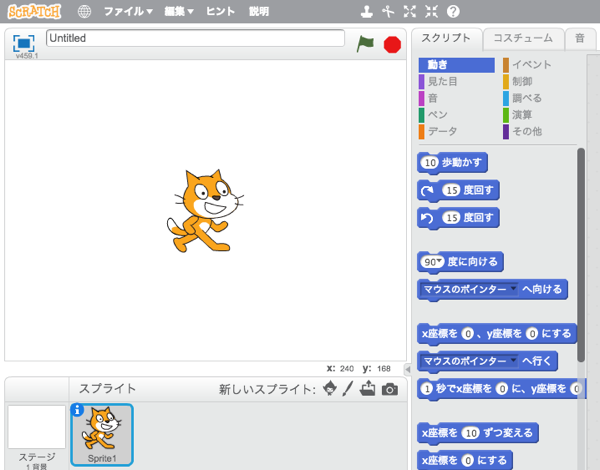Choose sprite from library icon
Viewport: 600px width, 470px height.
click(330, 388)
